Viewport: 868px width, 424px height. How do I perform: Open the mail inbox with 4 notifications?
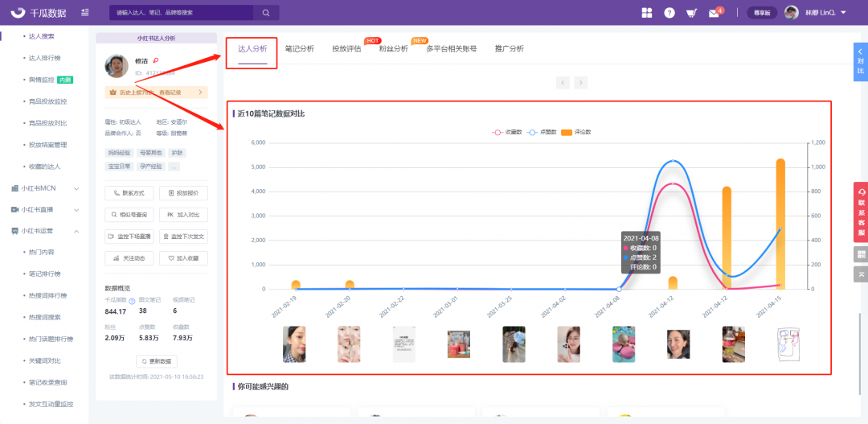pos(714,13)
